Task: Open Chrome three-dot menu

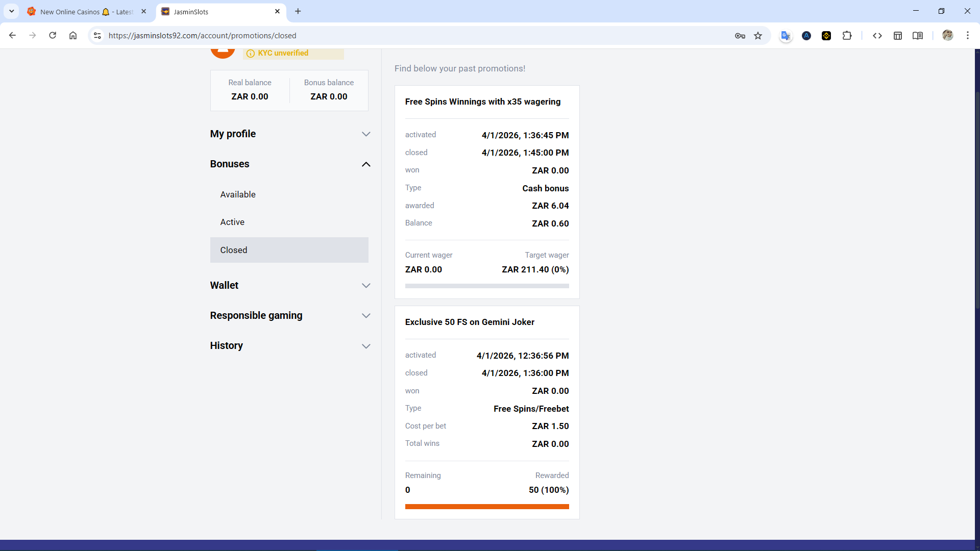Action: coord(967,35)
